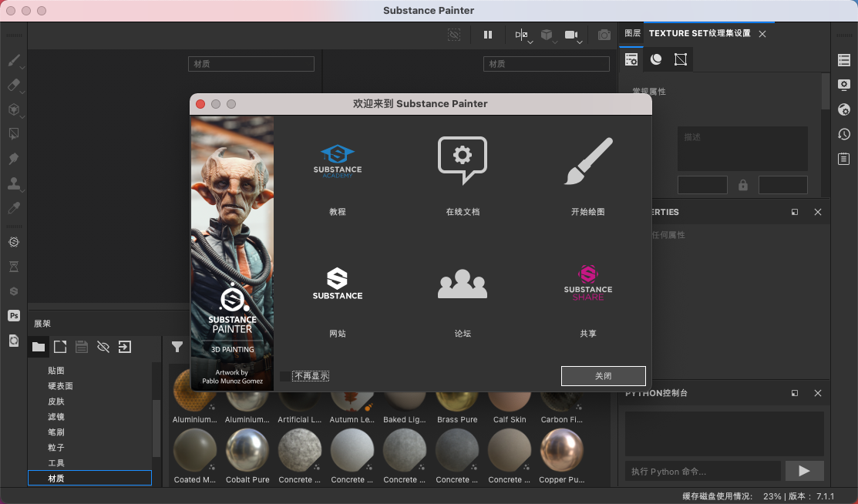
Task: Click the new shelf tab icon
Action: [x=60, y=347]
